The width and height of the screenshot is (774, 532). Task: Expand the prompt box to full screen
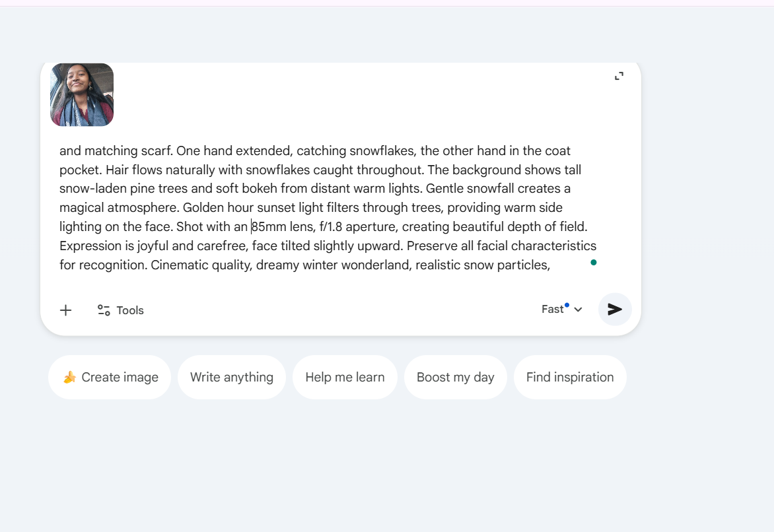point(619,76)
